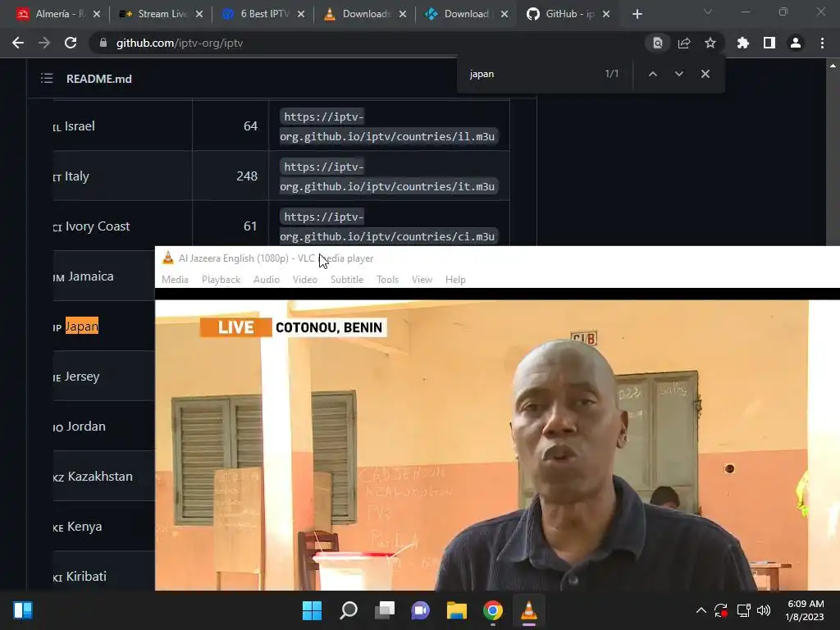Screen dimensions: 840x630
Task: Open VLC Media menu
Action: (x=176, y=280)
